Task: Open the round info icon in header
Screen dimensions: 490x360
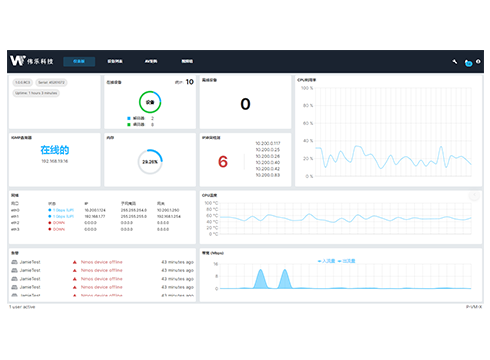Action: coord(478,61)
